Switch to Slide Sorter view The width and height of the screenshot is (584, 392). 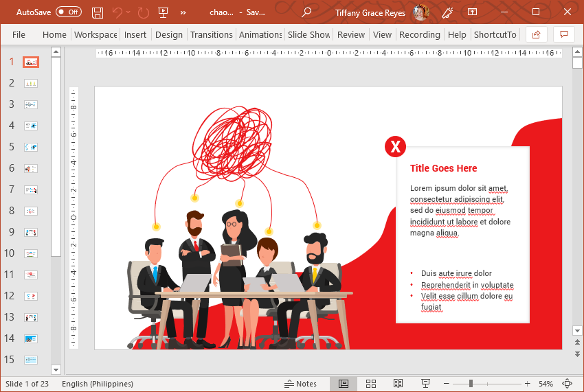point(371,384)
